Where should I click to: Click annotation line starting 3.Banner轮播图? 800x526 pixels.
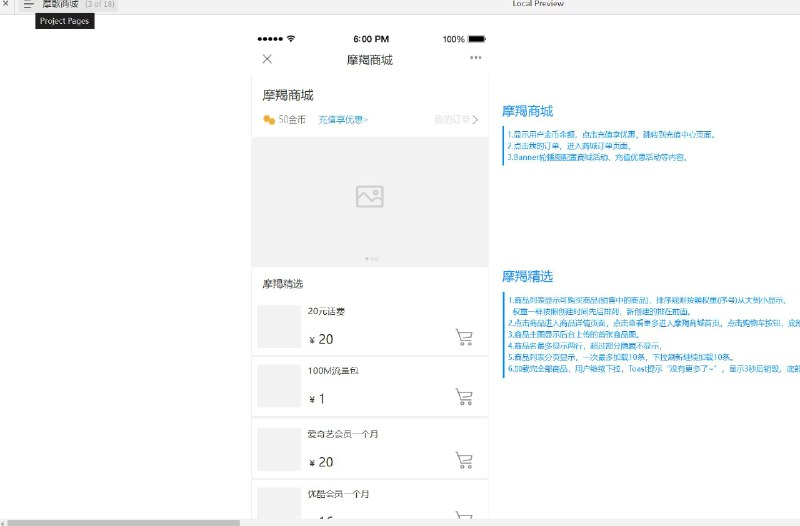click(598, 157)
